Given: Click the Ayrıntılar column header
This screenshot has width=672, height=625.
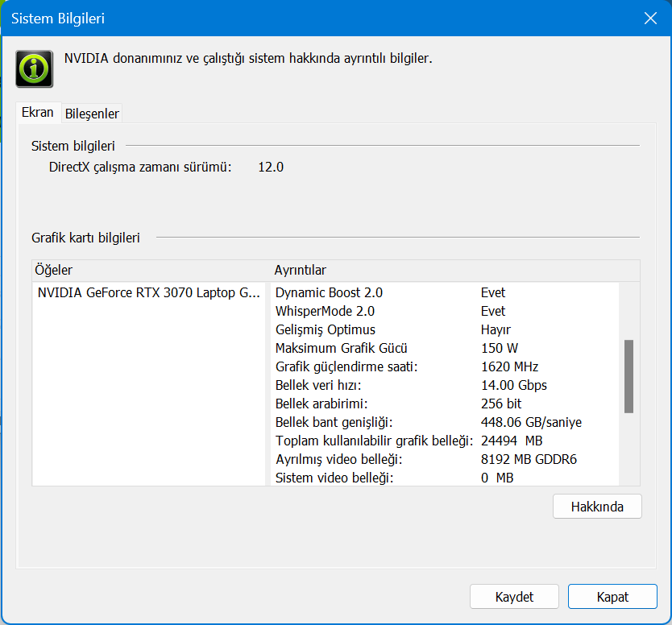Looking at the screenshot, I should pos(300,270).
